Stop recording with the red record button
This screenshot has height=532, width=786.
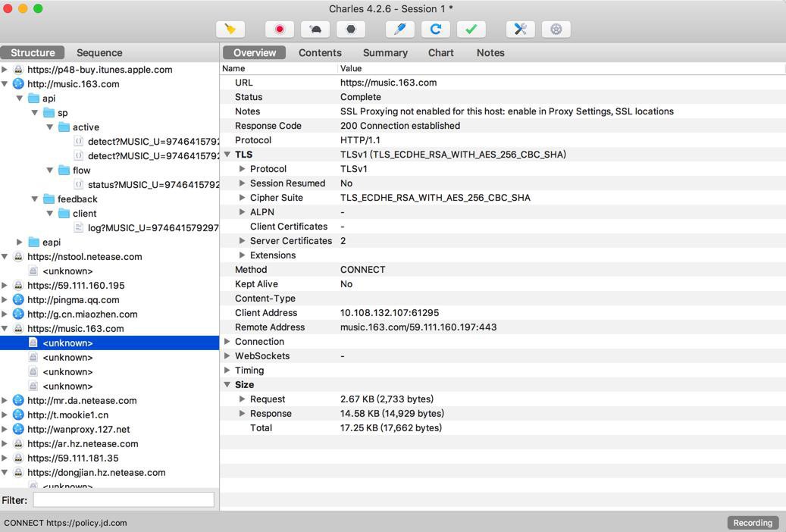[x=279, y=29]
